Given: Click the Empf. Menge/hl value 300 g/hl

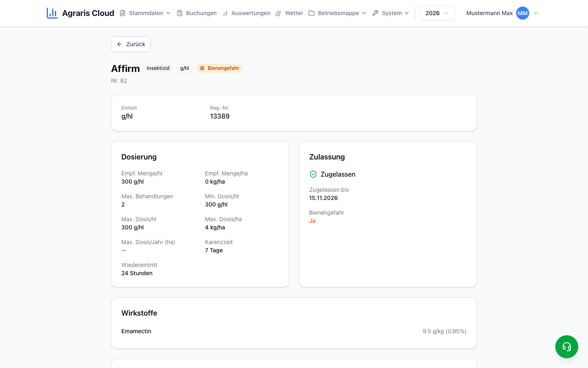Looking at the screenshot, I should pos(133,182).
